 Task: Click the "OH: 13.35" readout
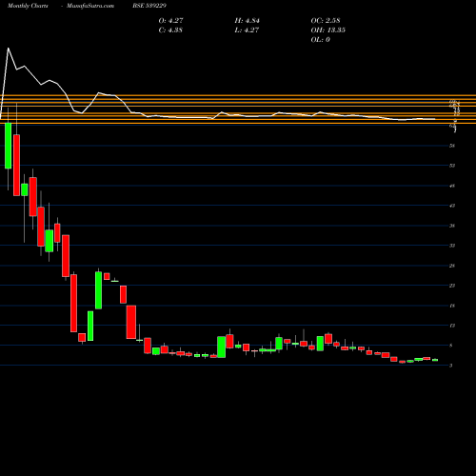click(x=327, y=30)
